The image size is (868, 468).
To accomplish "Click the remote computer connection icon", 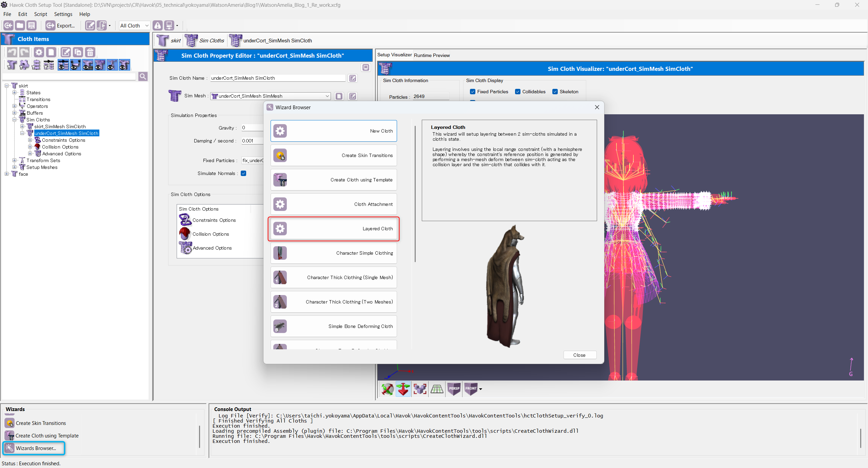I will (169, 25).
